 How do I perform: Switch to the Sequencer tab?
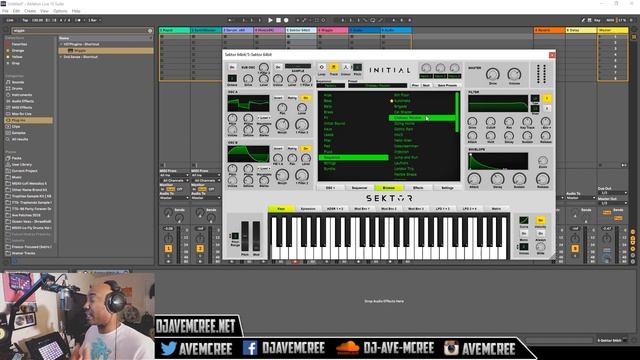tap(359, 188)
